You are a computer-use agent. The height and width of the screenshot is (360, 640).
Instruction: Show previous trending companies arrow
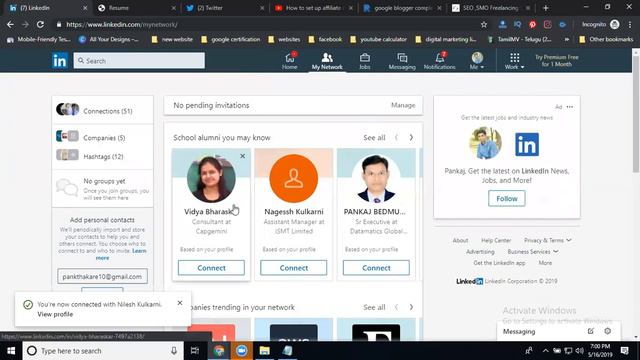pyautogui.click(x=396, y=307)
